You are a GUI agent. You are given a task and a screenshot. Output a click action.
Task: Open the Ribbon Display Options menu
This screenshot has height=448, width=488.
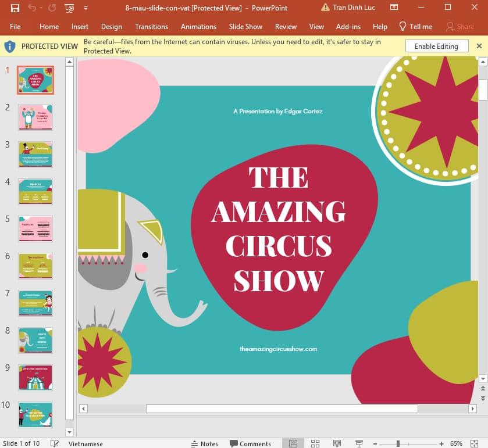click(394, 8)
